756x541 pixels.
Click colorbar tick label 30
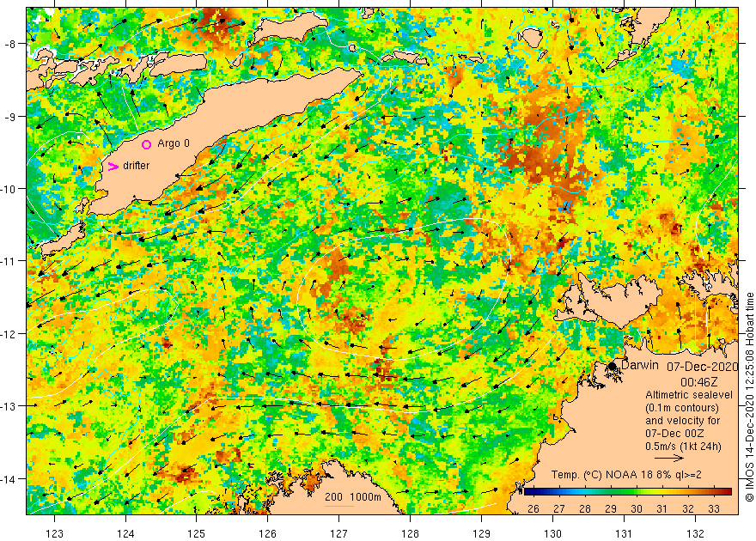[x=637, y=508]
